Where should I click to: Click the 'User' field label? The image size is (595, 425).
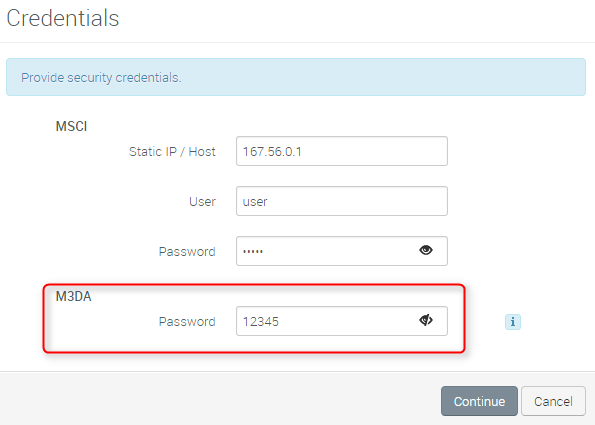202,201
